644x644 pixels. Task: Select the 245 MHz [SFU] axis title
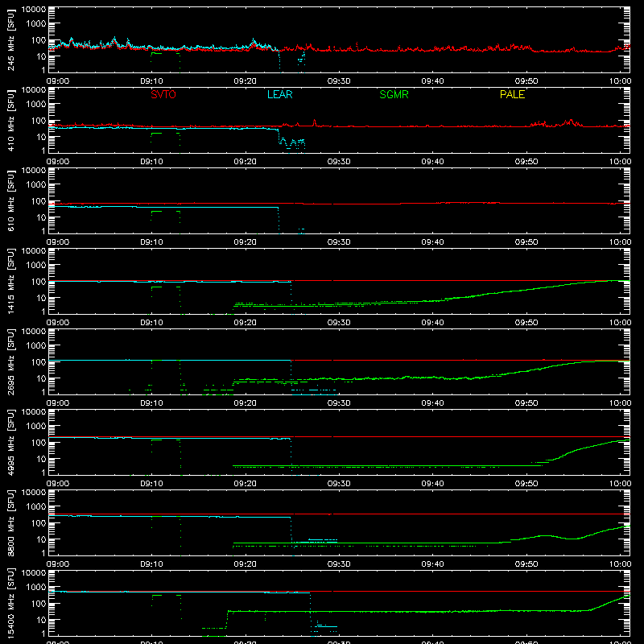tap(10, 39)
